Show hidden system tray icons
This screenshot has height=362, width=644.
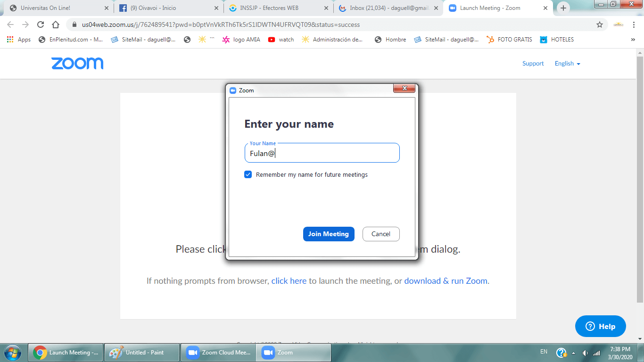573,353
